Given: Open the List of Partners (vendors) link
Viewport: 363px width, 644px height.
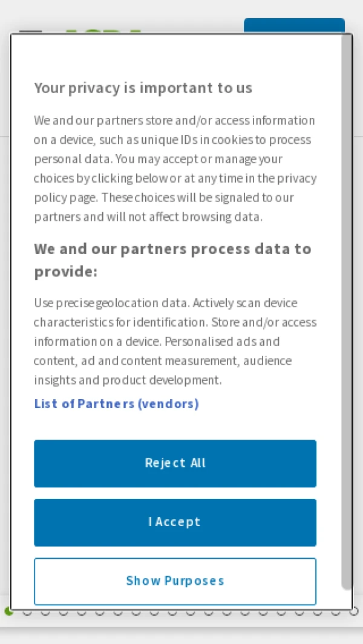Looking at the screenshot, I should [116, 403].
